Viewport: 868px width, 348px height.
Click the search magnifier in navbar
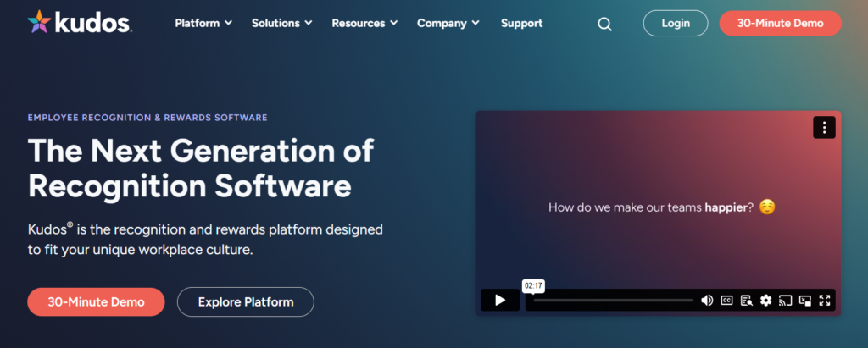tap(604, 24)
